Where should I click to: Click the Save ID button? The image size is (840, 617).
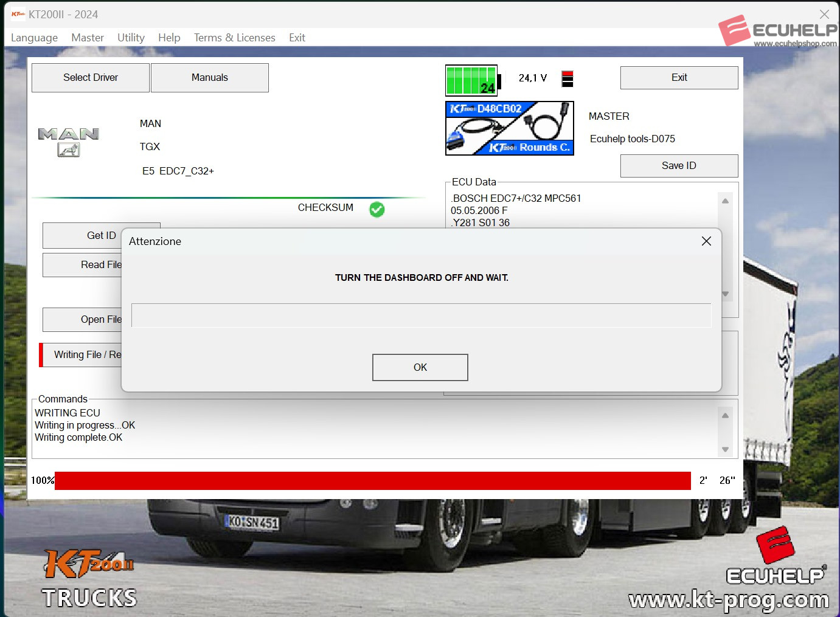click(679, 166)
